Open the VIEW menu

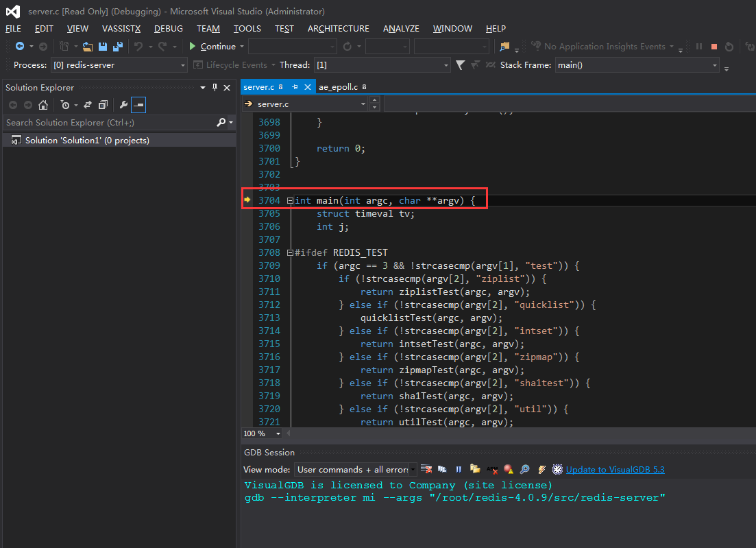[x=77, y=28]
